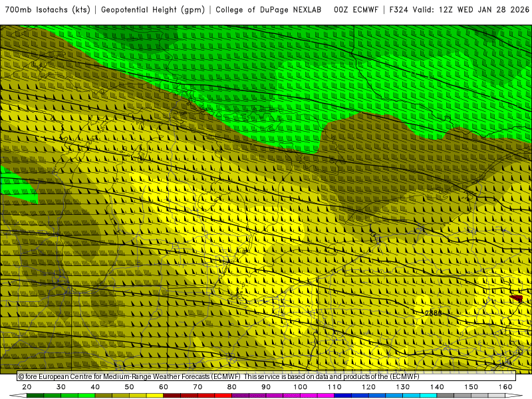Click the color bar's left arrow end cap
Image resolution: width=532 pixels, height=399 pixels.
coord(18,396)
